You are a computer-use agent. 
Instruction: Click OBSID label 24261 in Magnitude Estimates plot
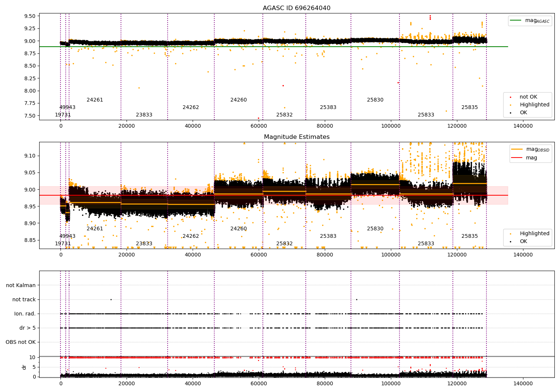click(95, 229)
